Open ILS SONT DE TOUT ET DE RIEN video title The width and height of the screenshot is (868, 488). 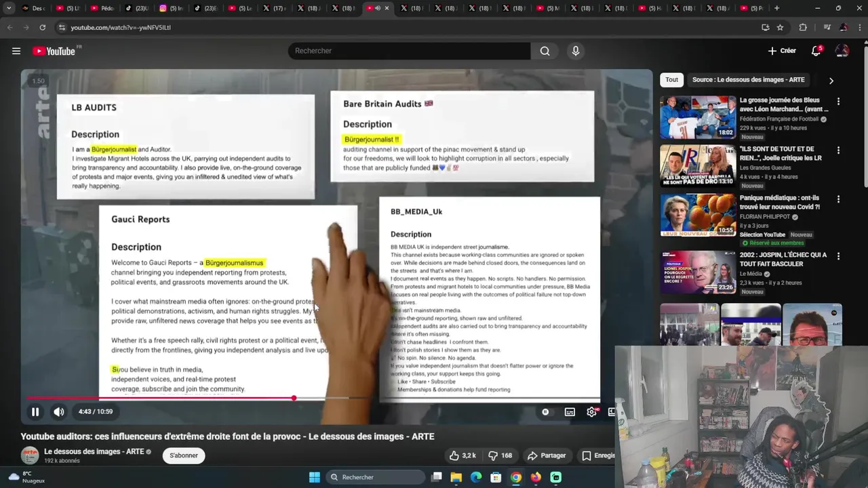pos(781,153)
